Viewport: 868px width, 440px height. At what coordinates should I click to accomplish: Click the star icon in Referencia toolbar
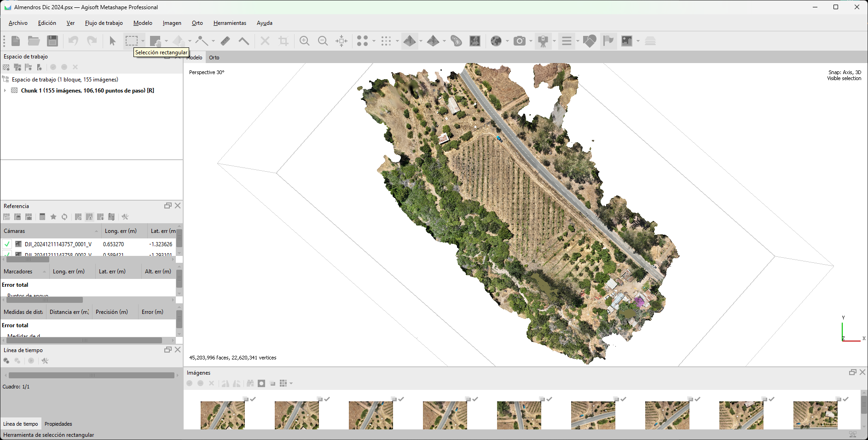point(53,217)
